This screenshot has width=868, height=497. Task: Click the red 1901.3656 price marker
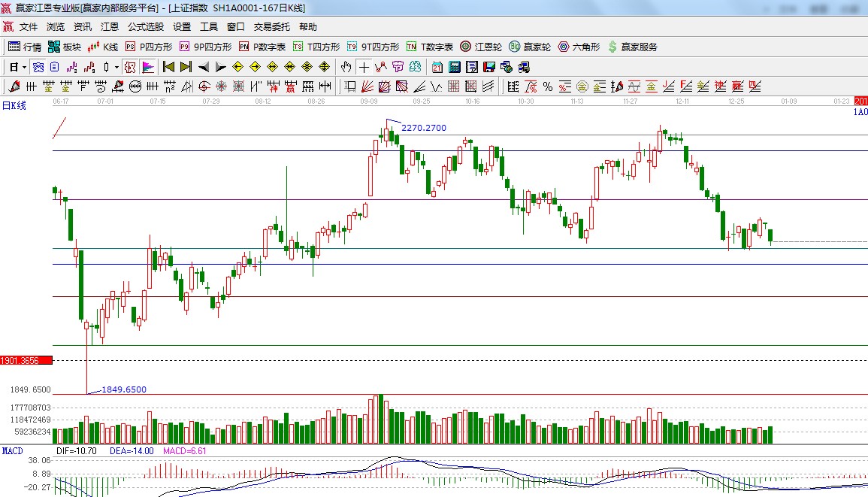26,361
